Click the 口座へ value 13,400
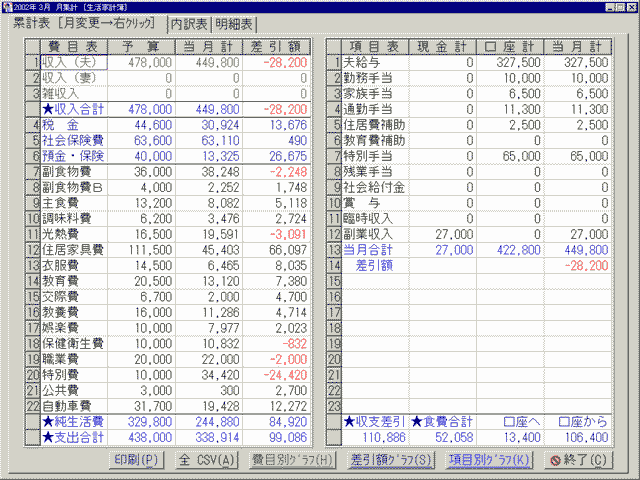This screenshot has width=640, height=480. (x=510, y=438)
